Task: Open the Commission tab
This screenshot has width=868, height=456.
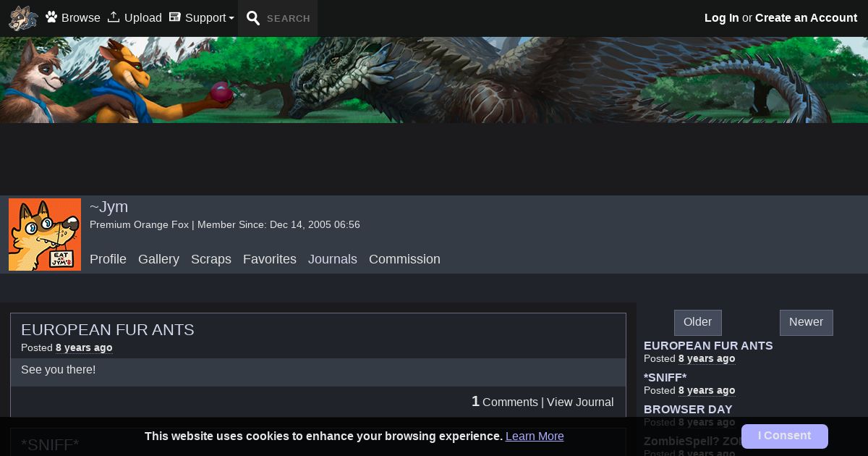Action: click(x=404, y=259)
